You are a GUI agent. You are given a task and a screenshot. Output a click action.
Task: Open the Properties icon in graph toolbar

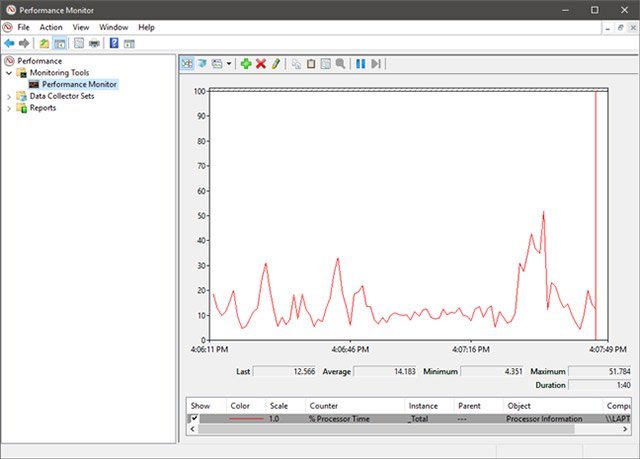pyautogui.click(x=326, y=63)
